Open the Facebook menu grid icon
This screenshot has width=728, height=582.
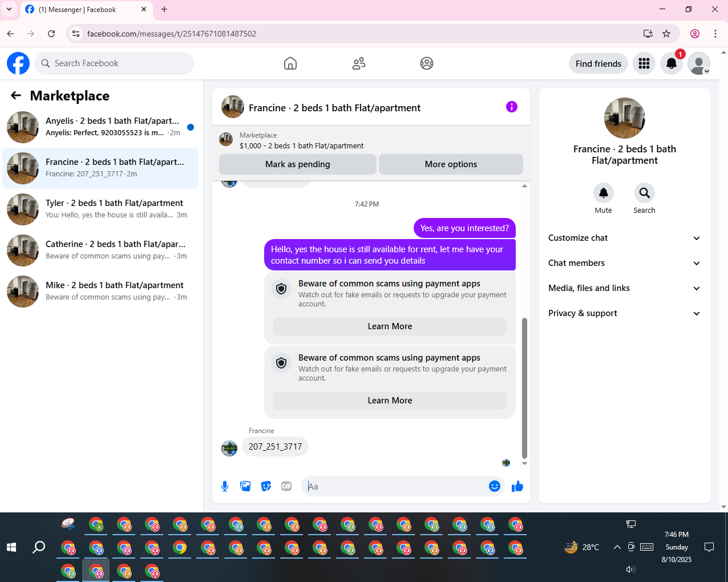point(644,63)
